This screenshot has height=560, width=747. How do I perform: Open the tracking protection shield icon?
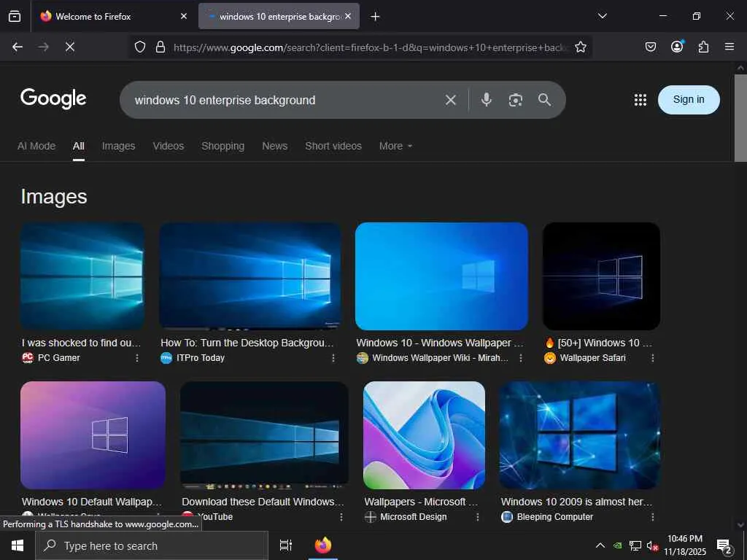coord(139,47)
